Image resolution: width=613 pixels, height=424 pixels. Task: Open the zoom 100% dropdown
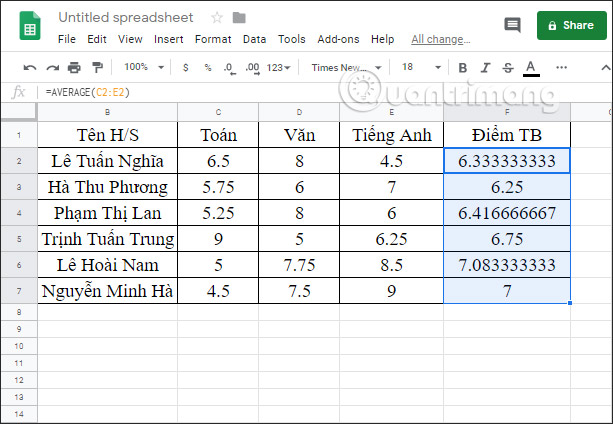pyautogui.click(x=144, y=67)
